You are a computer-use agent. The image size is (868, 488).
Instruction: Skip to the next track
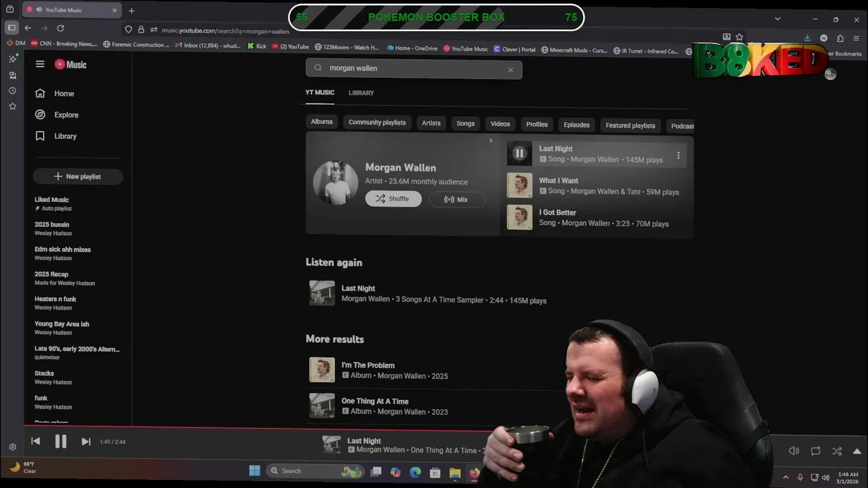[x=86, y=441]
